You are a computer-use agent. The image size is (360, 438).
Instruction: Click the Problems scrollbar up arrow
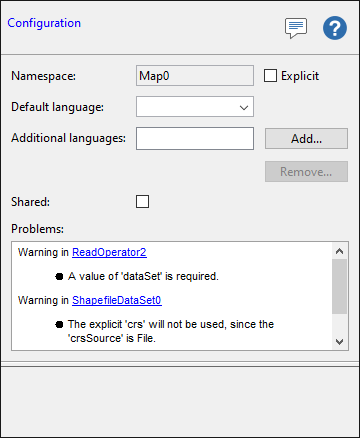coord(340,251)
